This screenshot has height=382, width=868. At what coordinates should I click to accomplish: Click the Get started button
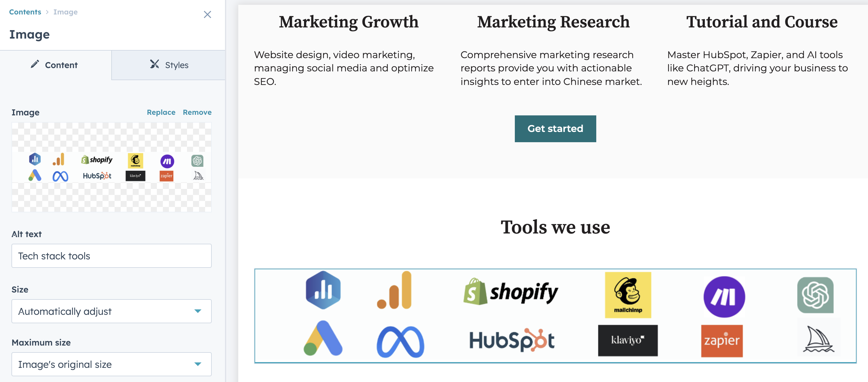[x=555, y=129]
